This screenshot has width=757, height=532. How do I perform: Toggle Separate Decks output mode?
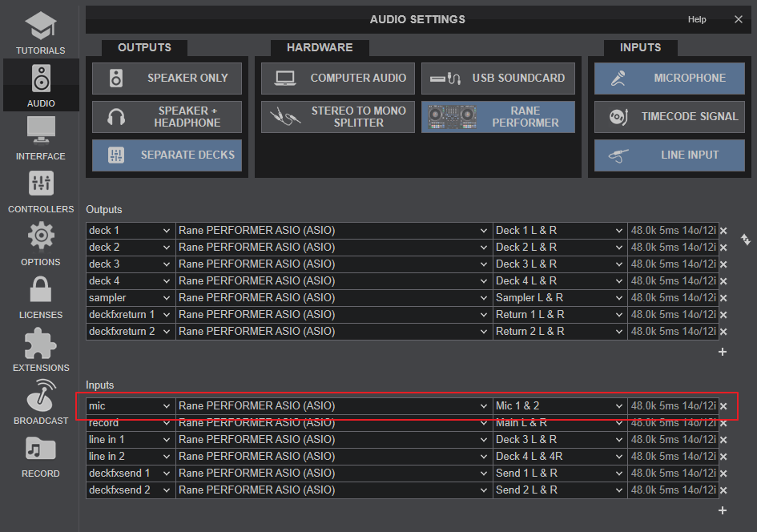(167, 155)
